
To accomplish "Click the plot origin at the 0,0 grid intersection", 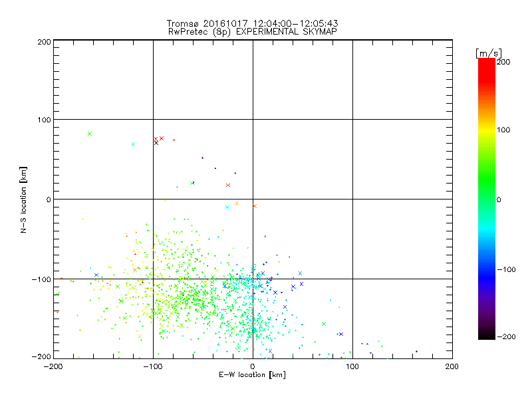I will (253, 199).
